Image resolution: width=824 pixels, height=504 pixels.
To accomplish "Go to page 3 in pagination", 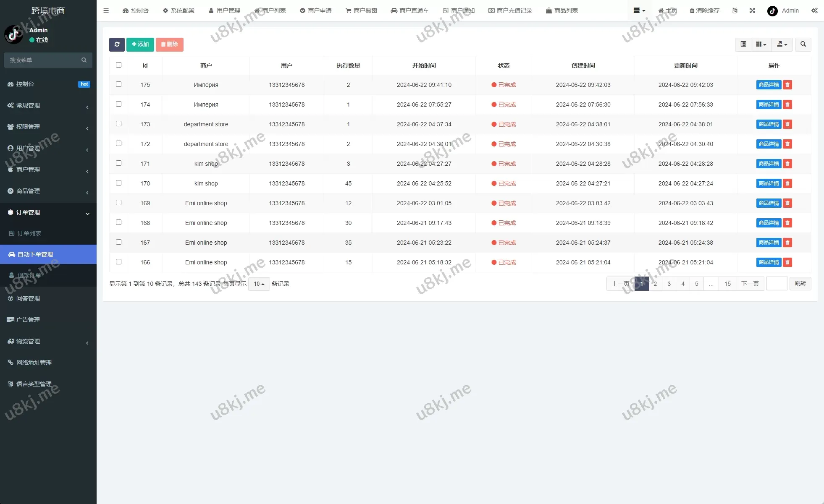I will (x=669, y=284).
